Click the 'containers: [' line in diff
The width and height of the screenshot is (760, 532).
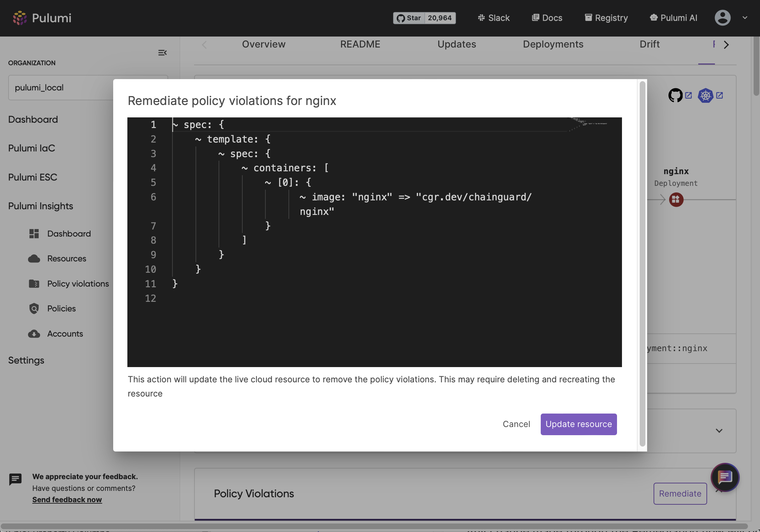pyautogui.click(x=285, y=168)
